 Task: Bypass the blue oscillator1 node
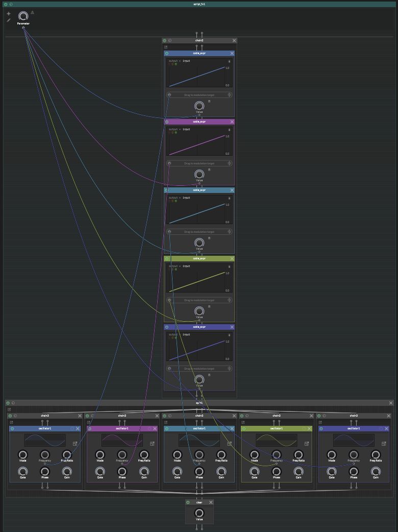tap(12, 428)
